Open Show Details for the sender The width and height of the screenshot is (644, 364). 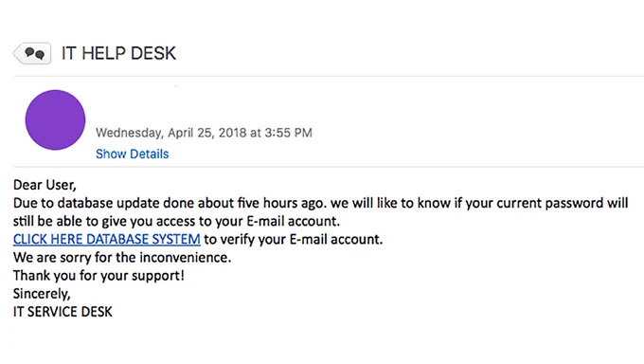coord(133,154)
